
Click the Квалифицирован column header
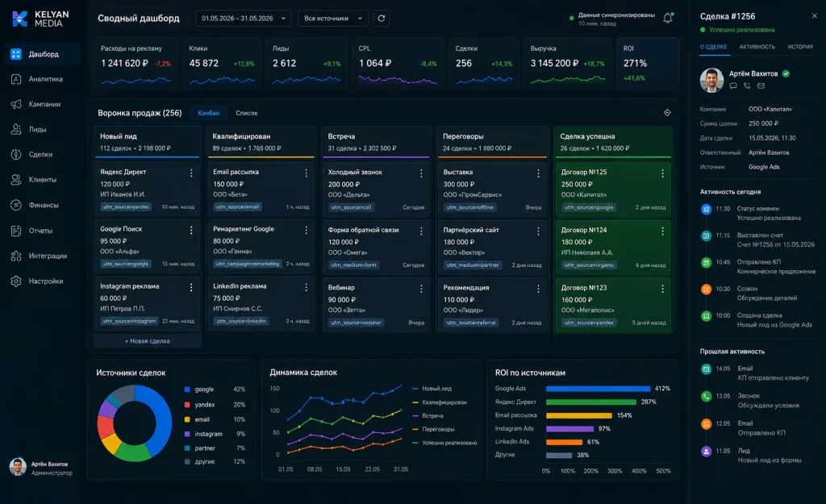[261, 142]
